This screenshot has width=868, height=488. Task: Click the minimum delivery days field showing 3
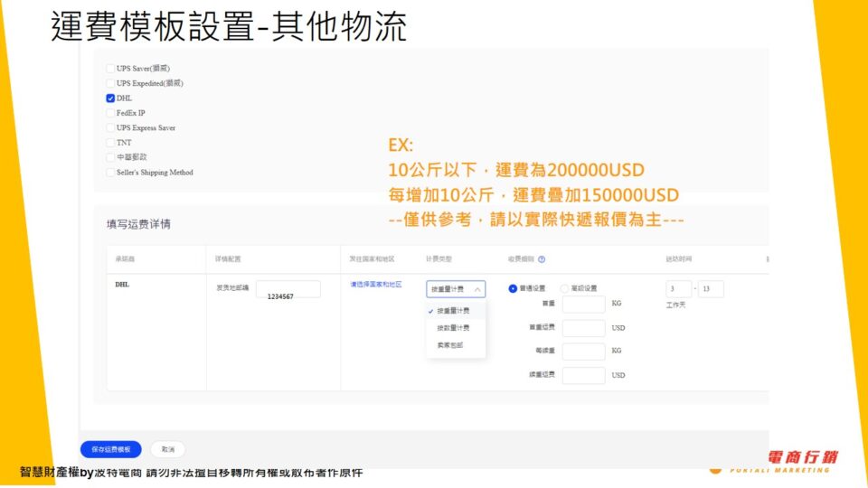pyautogui.click(x=679, y=289)
